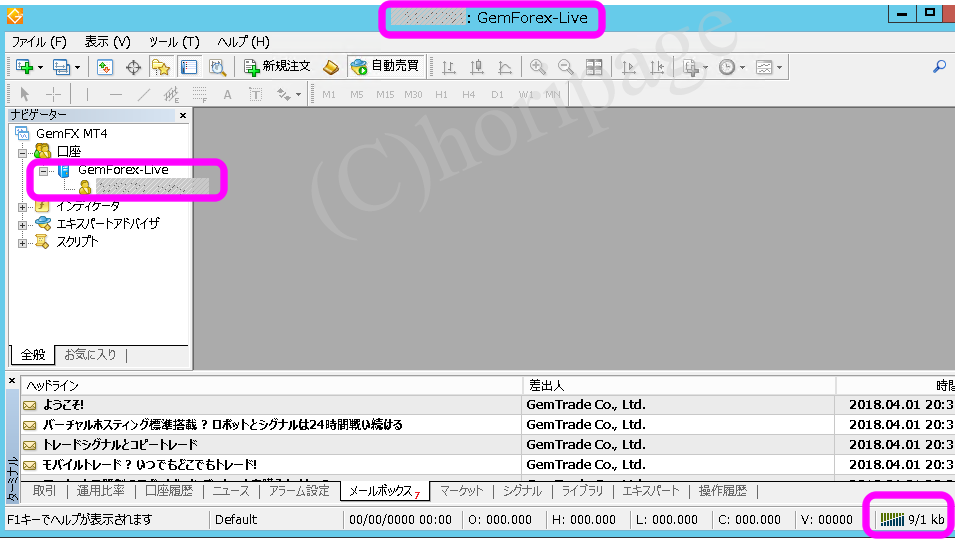Select the line chart icon
The image size is (955, 539).
coord(505,67)
